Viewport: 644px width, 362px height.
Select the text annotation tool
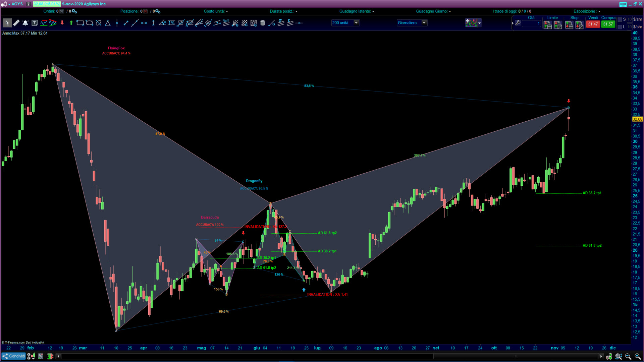35,23
